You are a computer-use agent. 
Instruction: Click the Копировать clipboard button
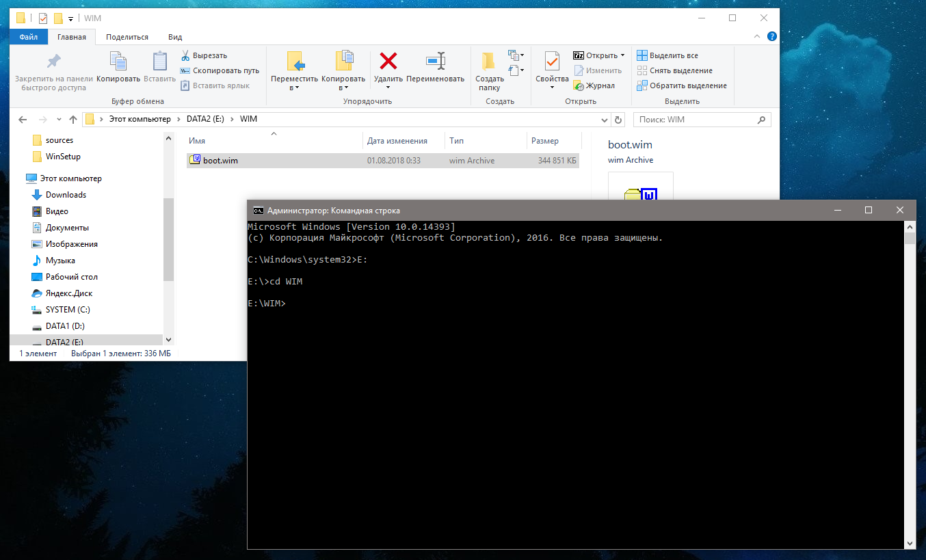(x=118, y=68)
